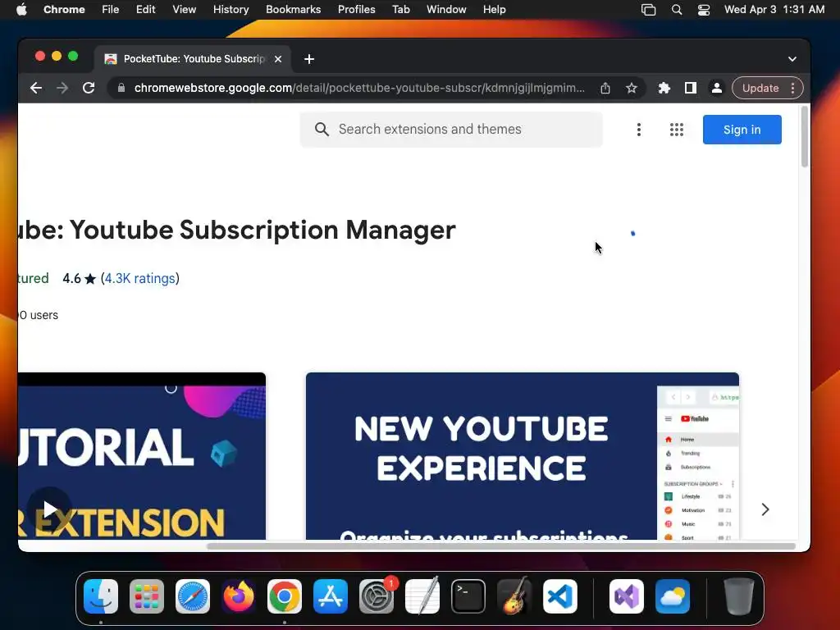Screen dimensions: 840x630
Task: Click the Sign in button
Action: click(742, 130)
